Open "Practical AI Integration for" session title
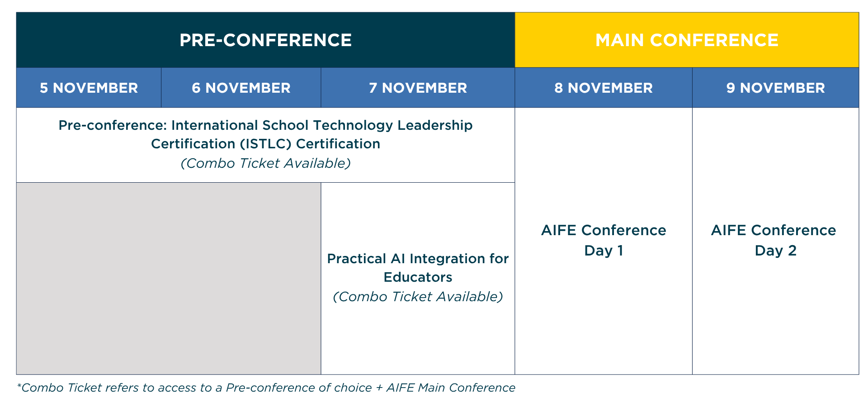This screenshot has width=868, height=407. click(x=418, y=259)
